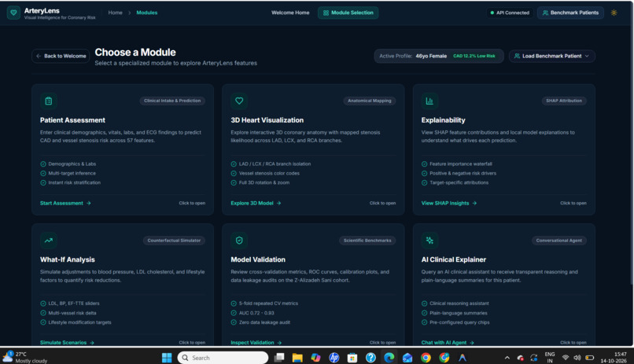Show hidden tray icons chevron
This screenshot has height=364, width=634.
pyautogui.click(x=507, y=358)
